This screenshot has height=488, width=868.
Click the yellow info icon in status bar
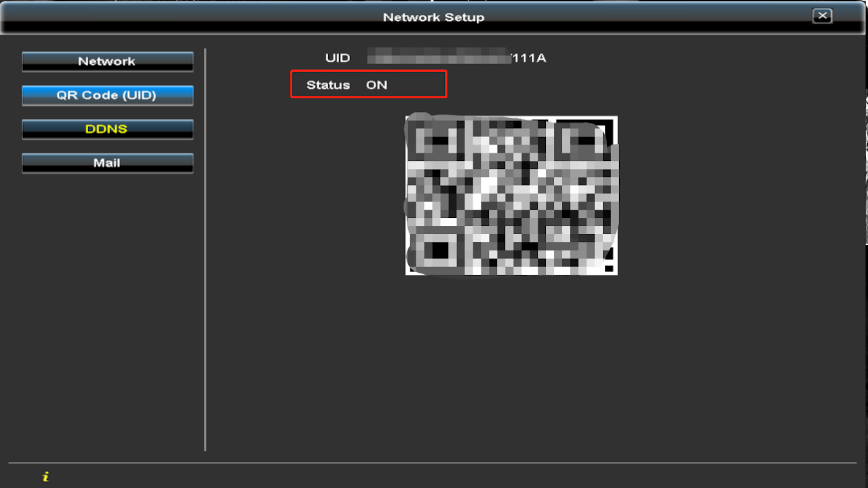tap(45, 476)
